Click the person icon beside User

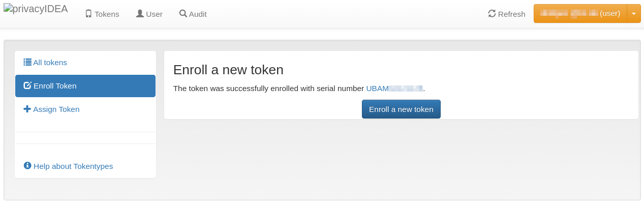[140, 14]
